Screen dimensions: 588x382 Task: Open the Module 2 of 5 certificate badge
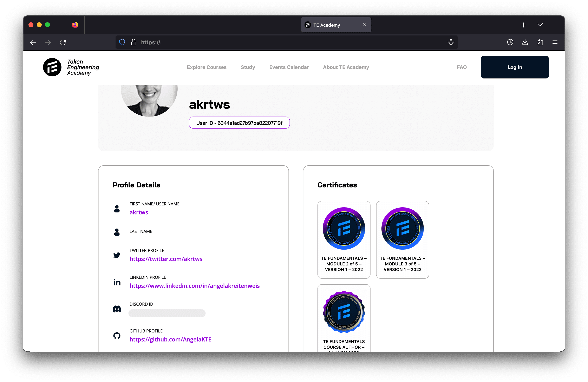pyautogui.click(x=344, y=228)
